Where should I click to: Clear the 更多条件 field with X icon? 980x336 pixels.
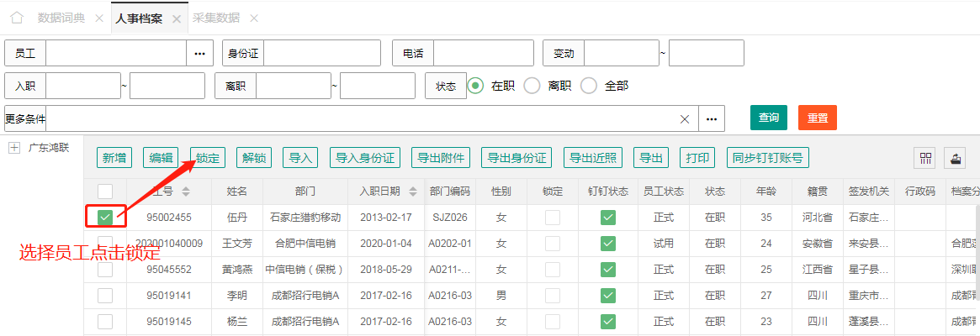(685, 119)
